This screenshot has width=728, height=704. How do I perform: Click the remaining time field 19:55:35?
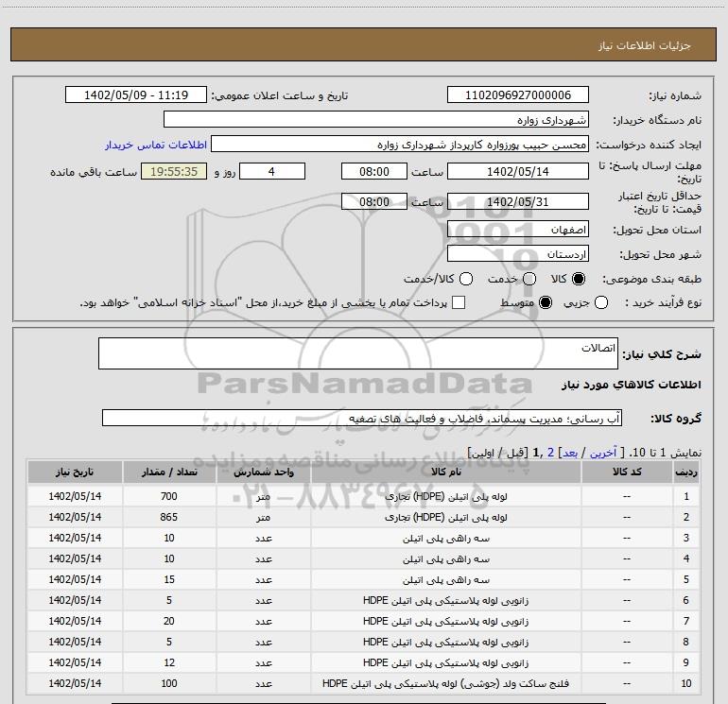pyautogui.click(x=174, y=172)
